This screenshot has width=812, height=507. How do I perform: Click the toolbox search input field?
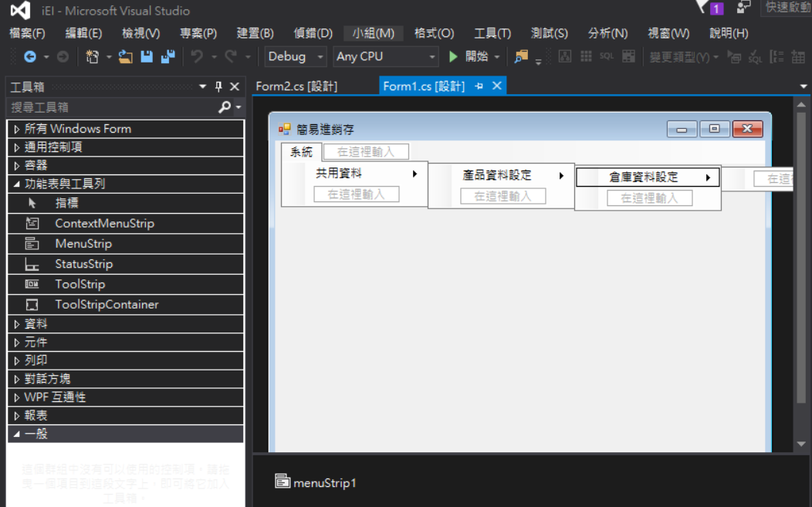112,107
